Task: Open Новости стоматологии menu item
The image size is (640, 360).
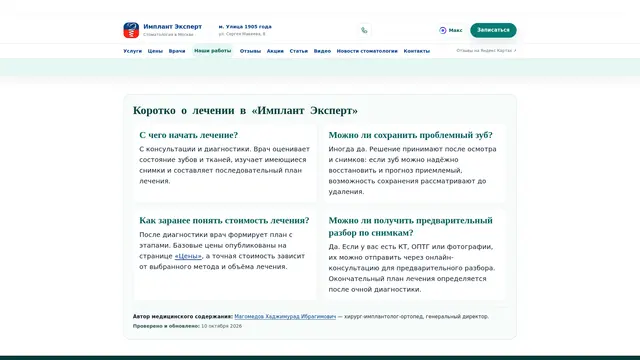Action: (367, 51)
